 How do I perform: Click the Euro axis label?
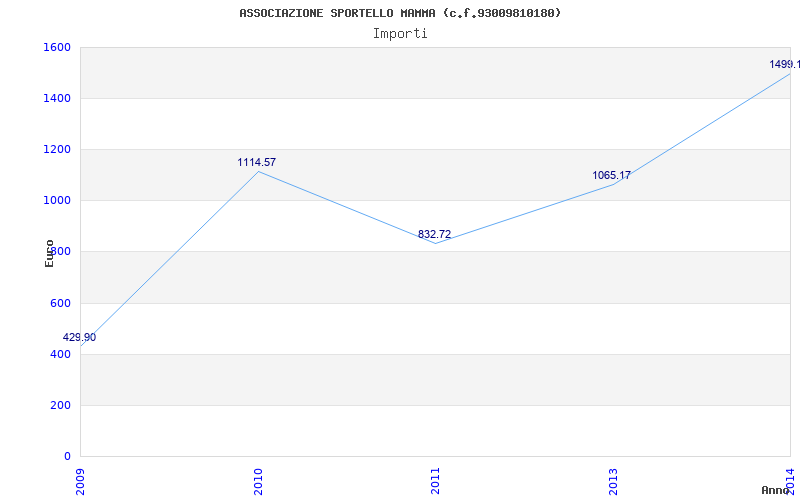(49, 253)
